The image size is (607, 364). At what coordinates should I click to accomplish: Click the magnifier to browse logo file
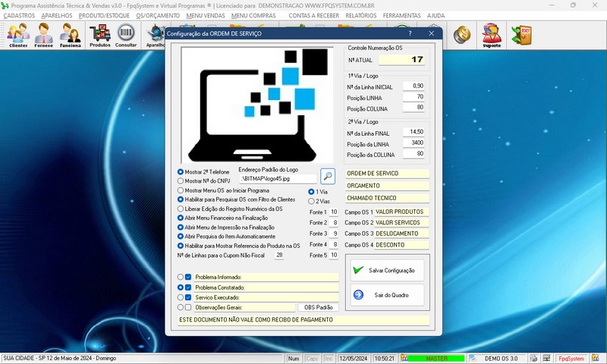pos(327,176)
